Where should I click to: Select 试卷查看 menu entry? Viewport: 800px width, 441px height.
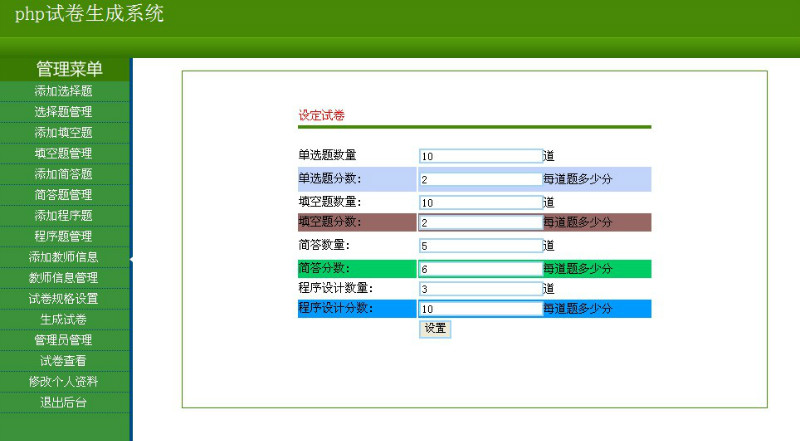(x=63, y=361)
